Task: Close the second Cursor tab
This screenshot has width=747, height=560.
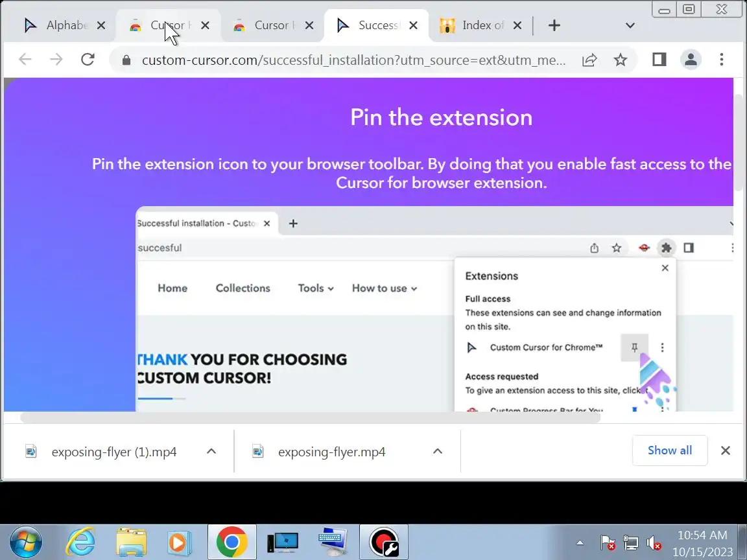Action: [309, 25]
